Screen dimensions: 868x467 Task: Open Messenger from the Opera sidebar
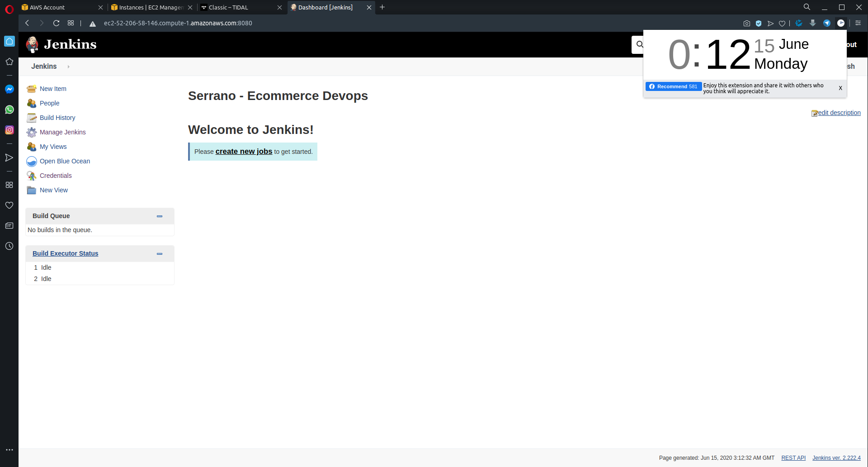tap(9, 89)
